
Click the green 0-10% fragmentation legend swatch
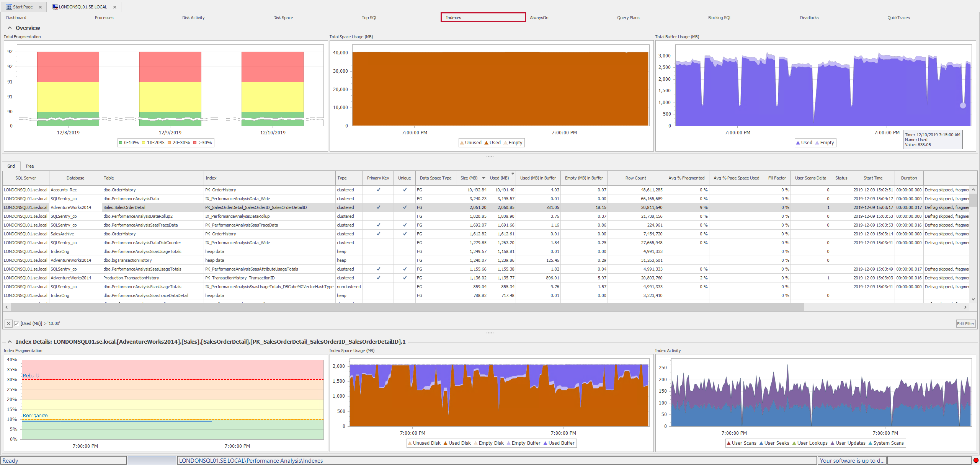121,142
